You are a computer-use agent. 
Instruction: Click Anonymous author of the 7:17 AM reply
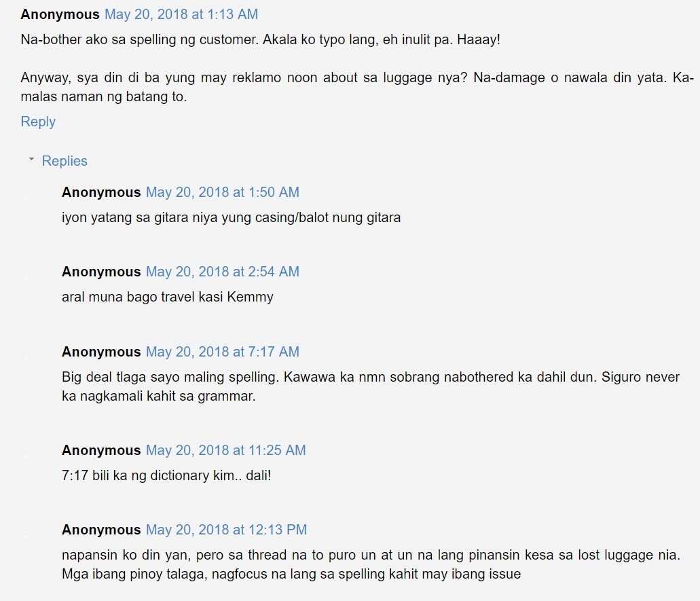pos(101,352)
